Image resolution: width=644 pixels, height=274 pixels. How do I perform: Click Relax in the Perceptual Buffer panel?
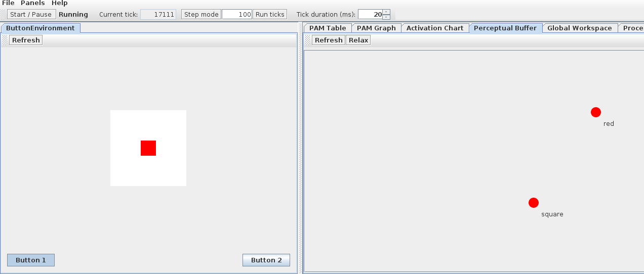point(358,40)
